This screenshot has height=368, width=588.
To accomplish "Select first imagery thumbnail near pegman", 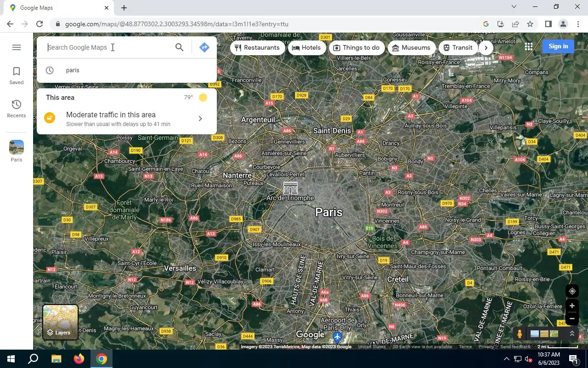I will (535, 334).
